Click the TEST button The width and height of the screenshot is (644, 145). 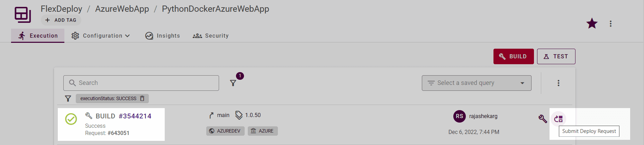(x=556, y=56)
